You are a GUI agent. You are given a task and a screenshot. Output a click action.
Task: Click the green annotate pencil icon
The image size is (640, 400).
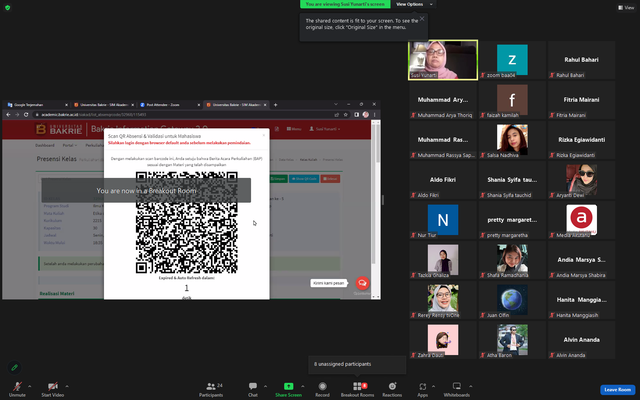tap(14, 367)
